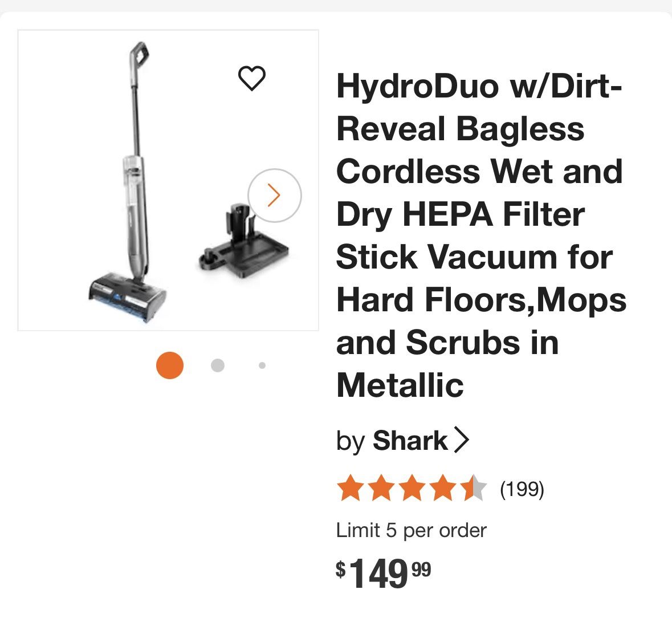Click the $149.99 price
672x622 pixels.
tap(383, 573)
